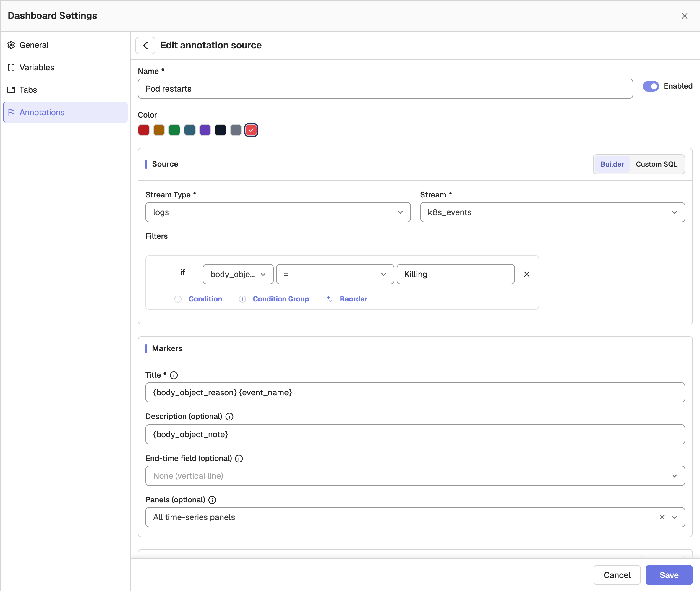
Task: Switch source mode to Builder
Action: [x=612, y=164]
